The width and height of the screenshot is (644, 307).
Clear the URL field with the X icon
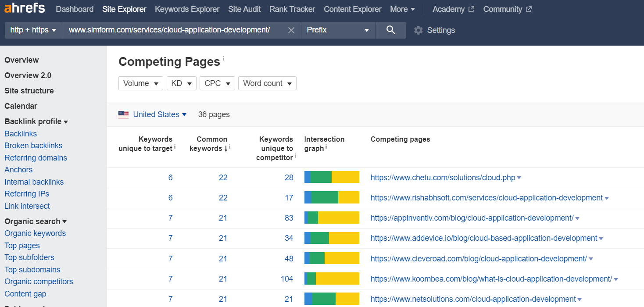(x=291, y=30)
